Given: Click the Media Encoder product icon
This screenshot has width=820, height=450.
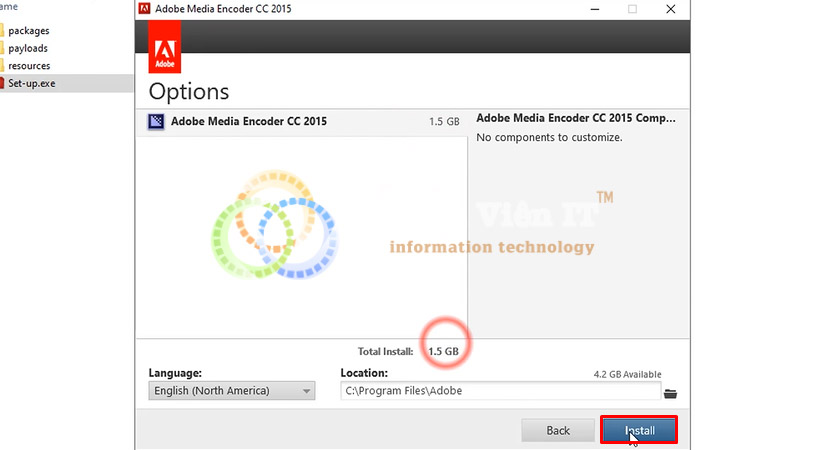Looking at the screenshot, I should 156,121.
